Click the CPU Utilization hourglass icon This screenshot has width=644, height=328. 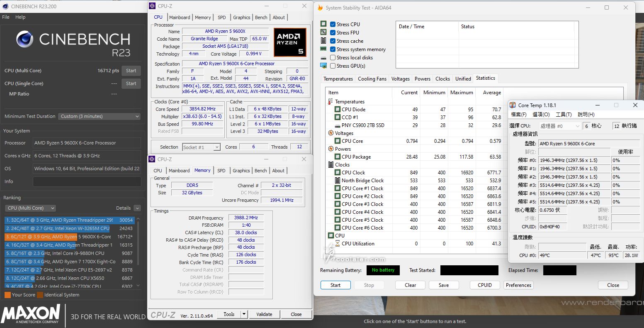338,244
